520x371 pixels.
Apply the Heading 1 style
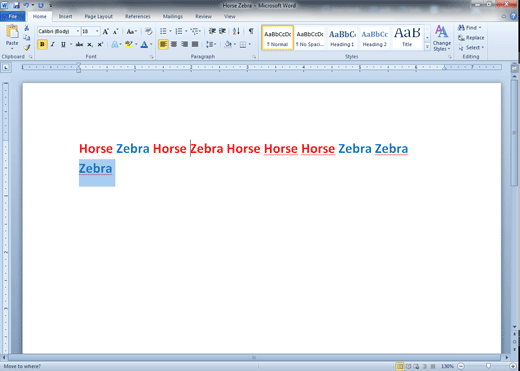[342, 38]
